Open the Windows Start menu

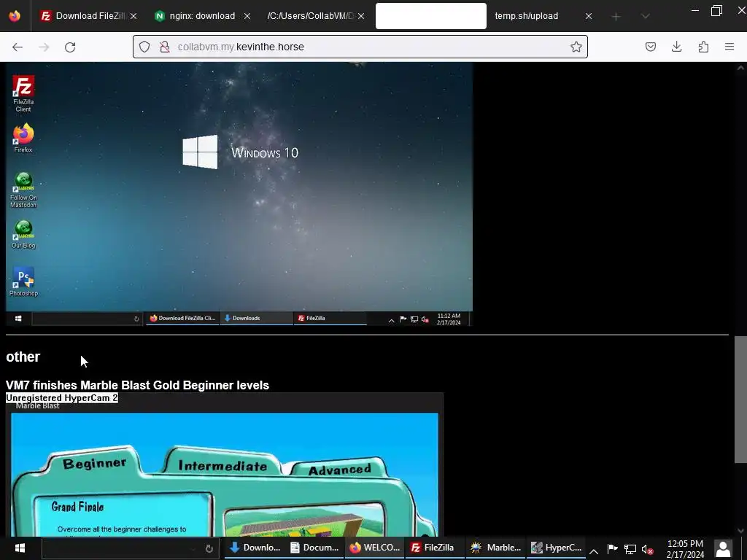[20, 548]
